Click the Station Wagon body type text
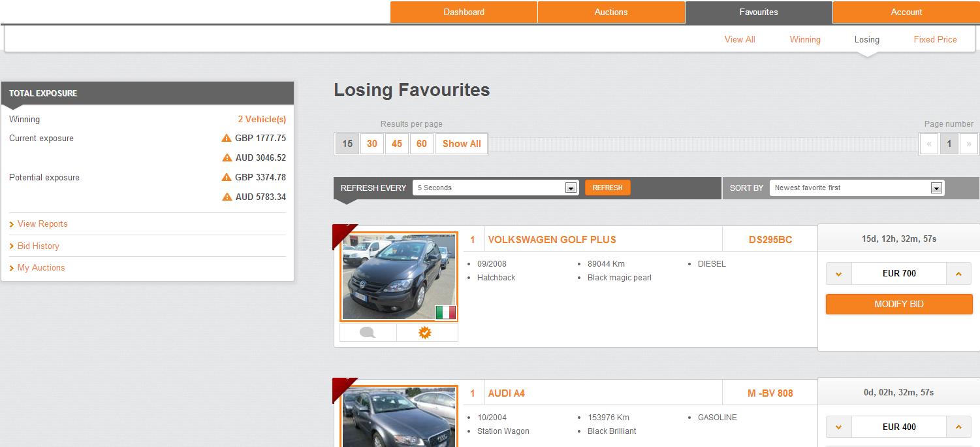980x447 pixels. [x=503, y=431]
